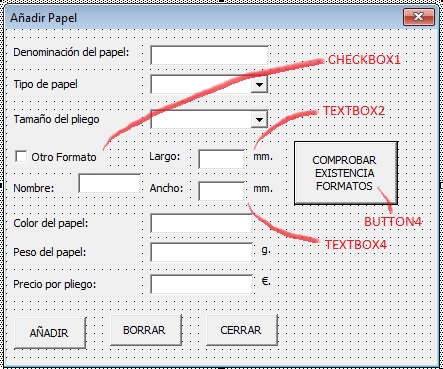Click the Nombre label
The height and width of the screenshot is (369, 443).
[34, 188]
